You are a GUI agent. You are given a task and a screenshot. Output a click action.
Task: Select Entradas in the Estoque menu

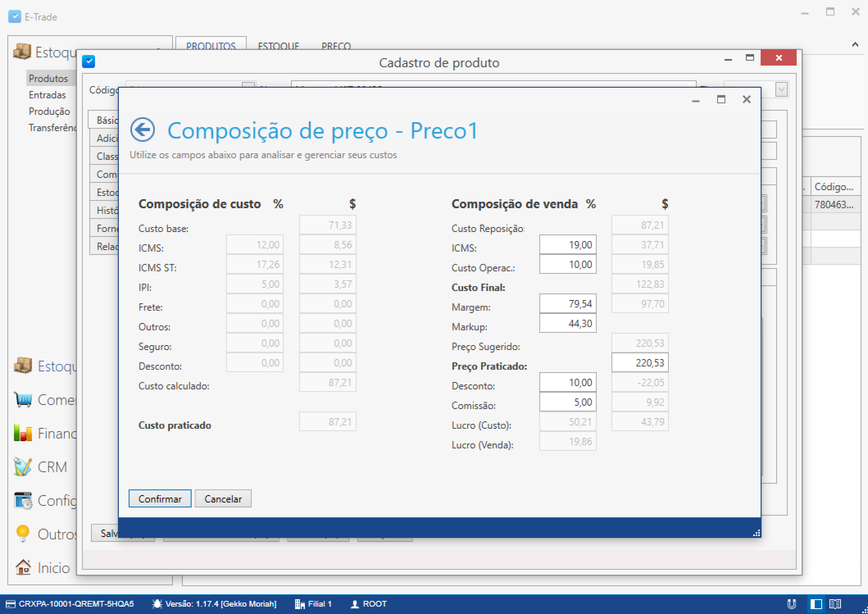coord(48,95)
